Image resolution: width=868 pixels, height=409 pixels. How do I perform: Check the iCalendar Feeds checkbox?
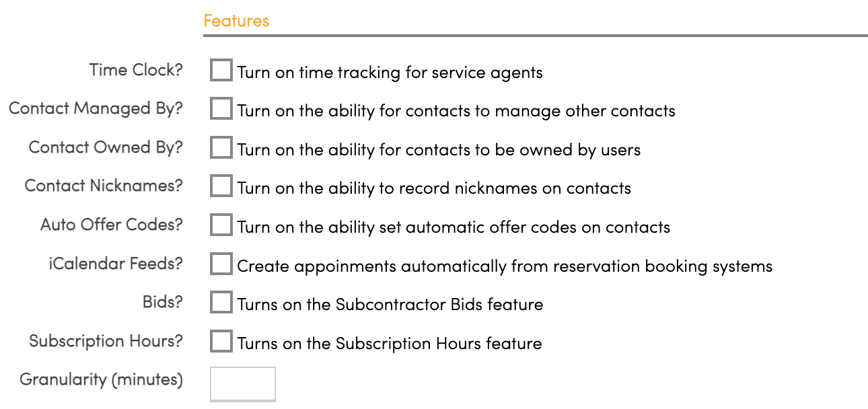coord(221,264)
